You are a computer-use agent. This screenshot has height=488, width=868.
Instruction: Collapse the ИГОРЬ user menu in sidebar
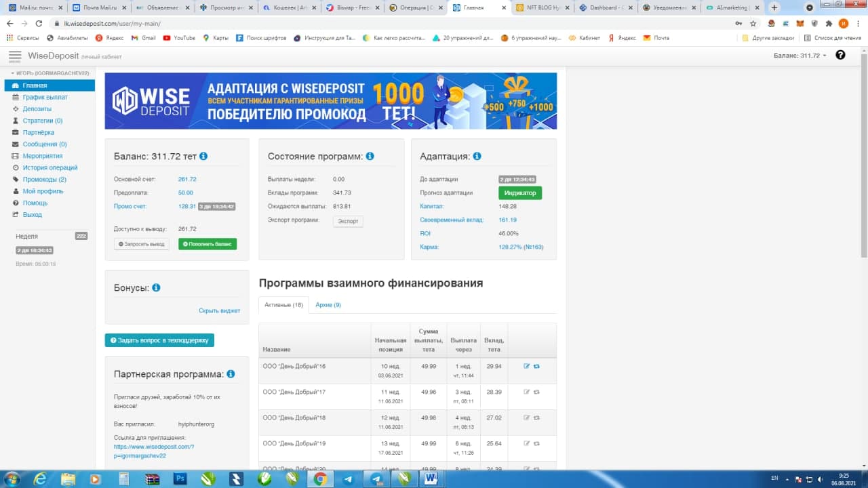pos(49,73)
